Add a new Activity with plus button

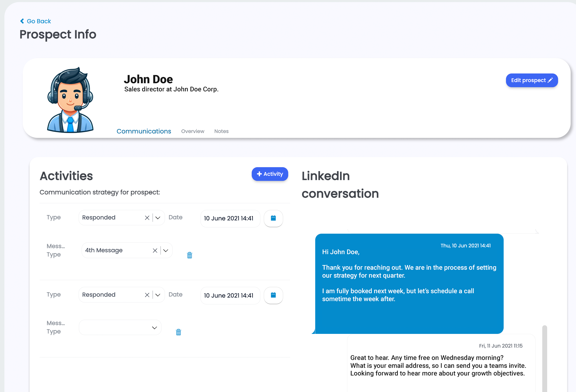point(270,174)
